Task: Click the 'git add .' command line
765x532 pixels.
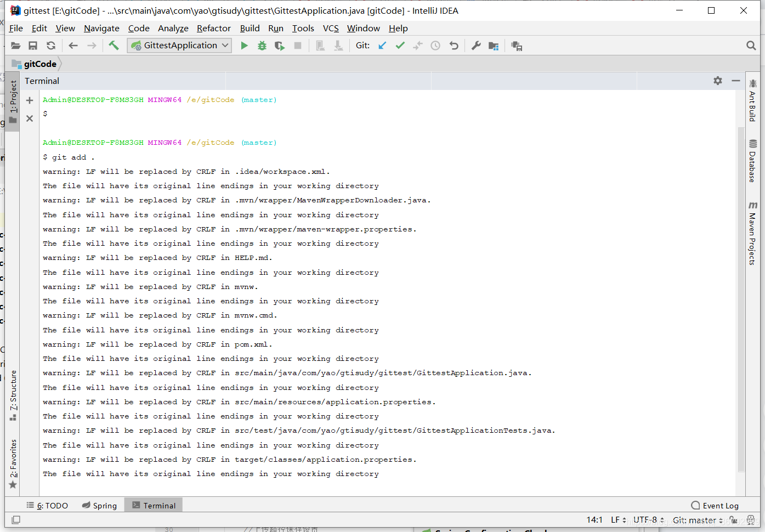Action: coord(69,157)
